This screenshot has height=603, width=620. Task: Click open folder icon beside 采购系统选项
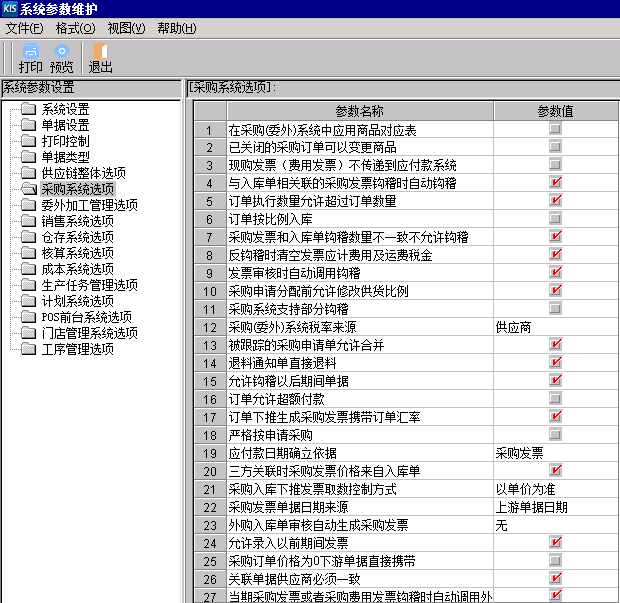coord(28,189)
